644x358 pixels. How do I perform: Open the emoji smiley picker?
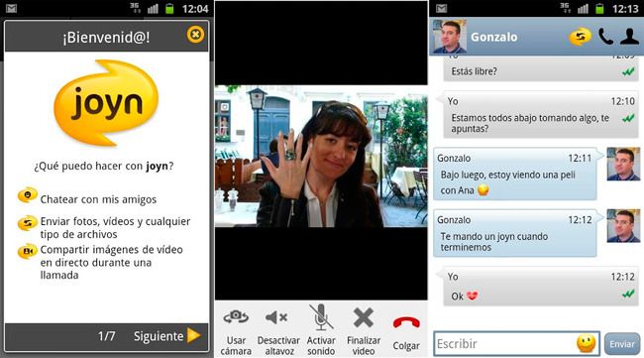[587, 343]
